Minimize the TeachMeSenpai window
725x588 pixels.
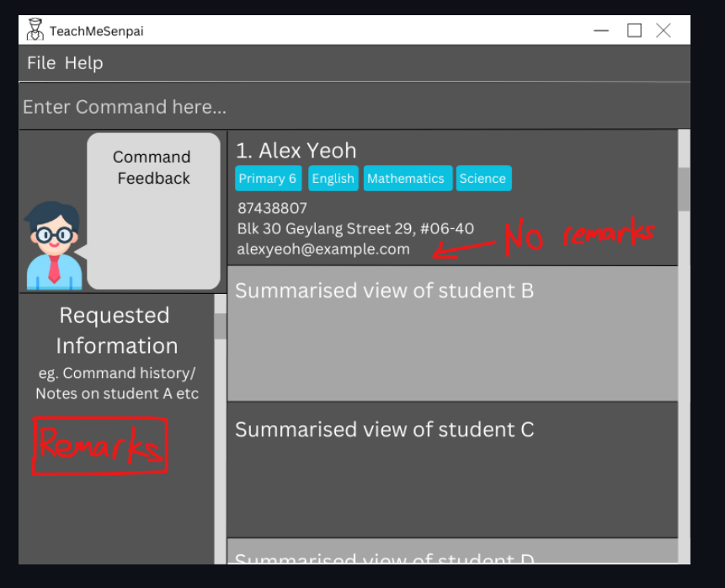(x=601, y=30)
